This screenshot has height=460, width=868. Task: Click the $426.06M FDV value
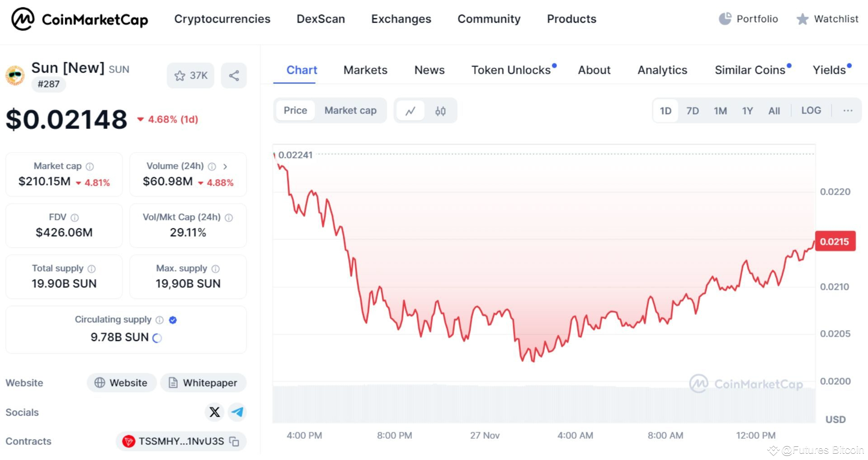64,232
